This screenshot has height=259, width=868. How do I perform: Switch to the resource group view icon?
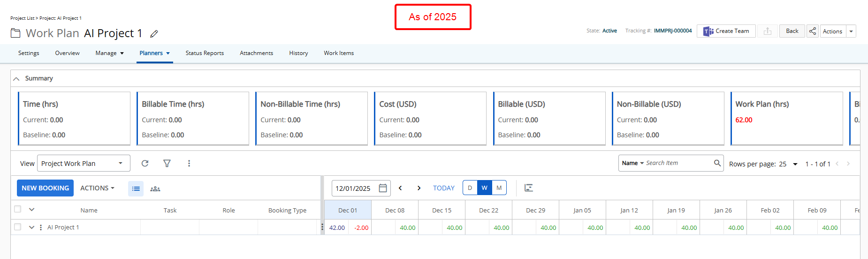(155, 188)
